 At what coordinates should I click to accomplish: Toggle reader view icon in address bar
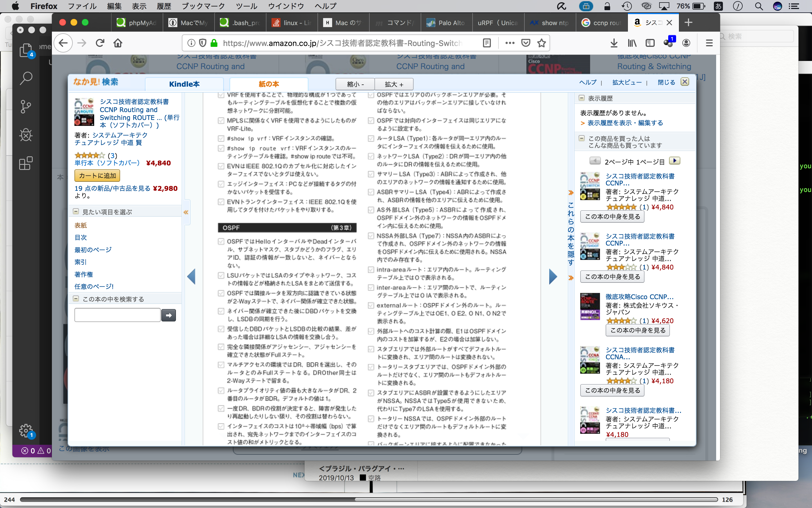(487, 43)
